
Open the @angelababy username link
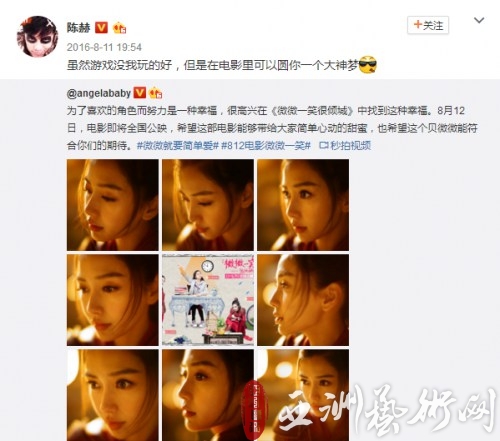click(99, 93)
